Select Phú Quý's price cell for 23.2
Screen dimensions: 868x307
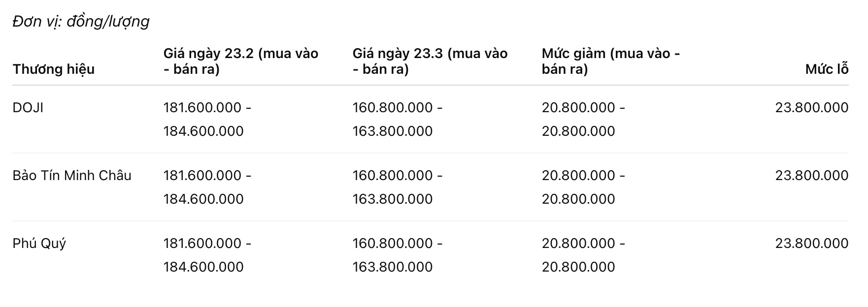207,255
